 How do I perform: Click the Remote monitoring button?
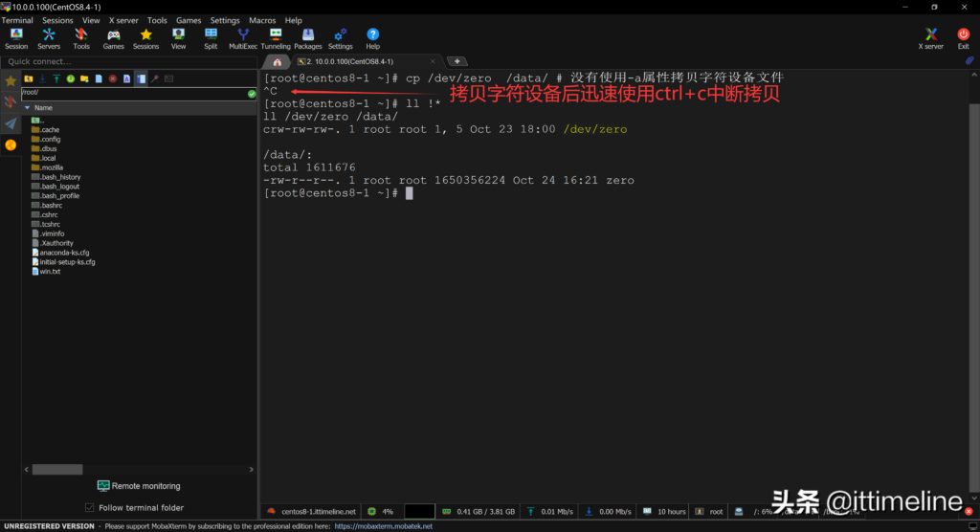pyautogui.click(x=139, y=486)
